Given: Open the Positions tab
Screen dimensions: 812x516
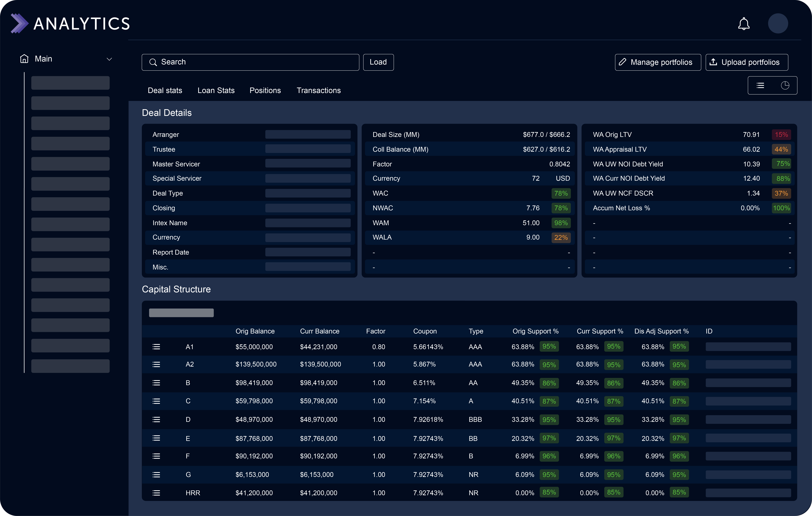Looking at the screenshot, I should pos(265,90).
